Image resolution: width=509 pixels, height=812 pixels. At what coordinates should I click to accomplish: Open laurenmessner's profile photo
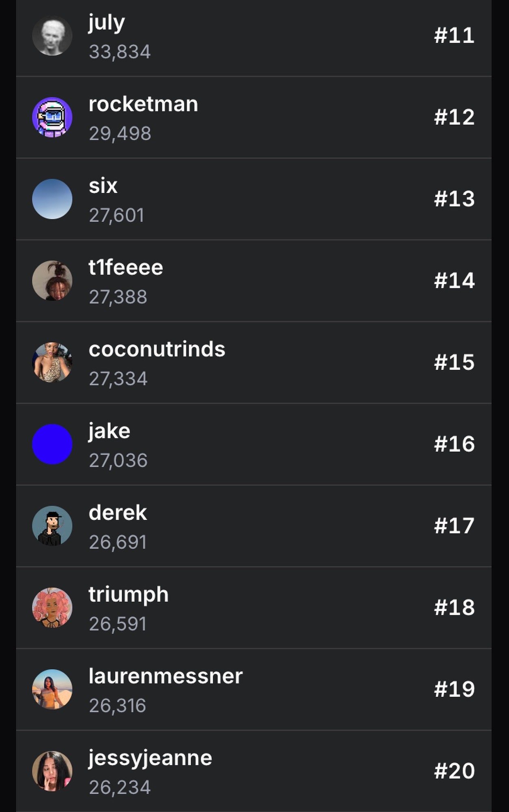coord(52,689)
